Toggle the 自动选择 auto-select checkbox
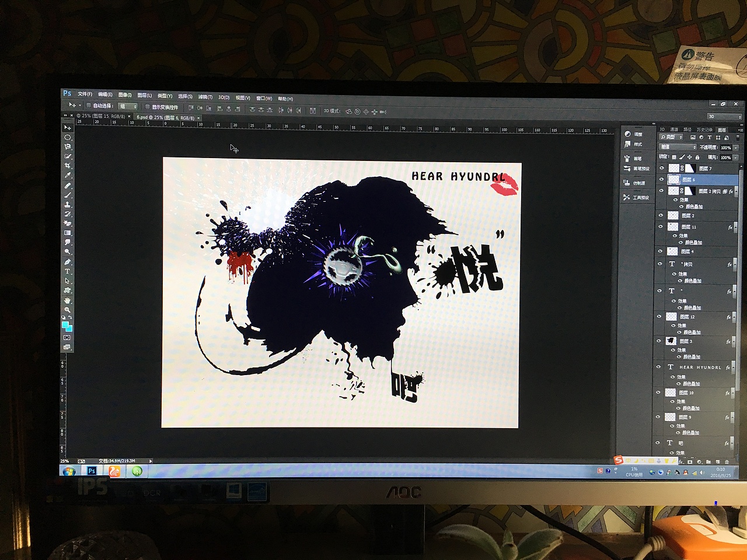Screen dimensions: 747x560 click(x=89, y=106)
